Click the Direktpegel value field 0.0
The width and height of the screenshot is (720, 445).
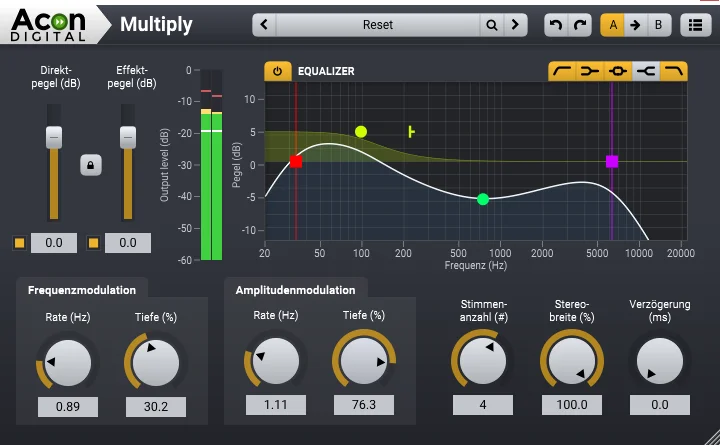(x=54, y=243)
